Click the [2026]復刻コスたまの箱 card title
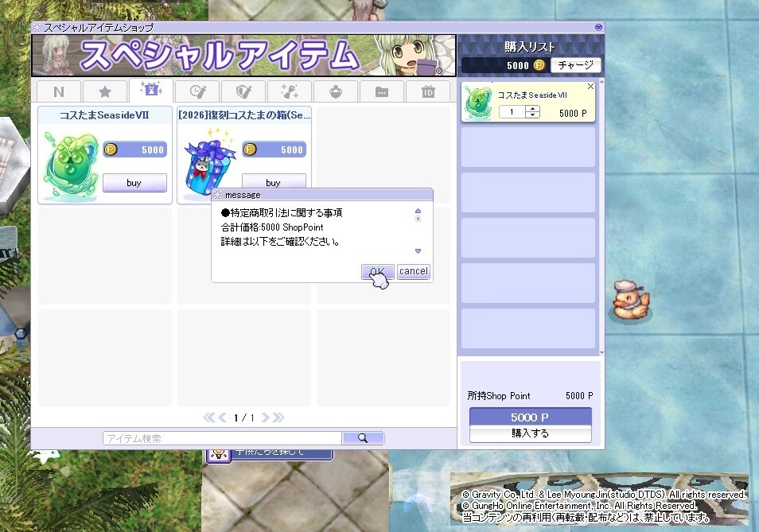759x532 pixels. coord(244,115)
